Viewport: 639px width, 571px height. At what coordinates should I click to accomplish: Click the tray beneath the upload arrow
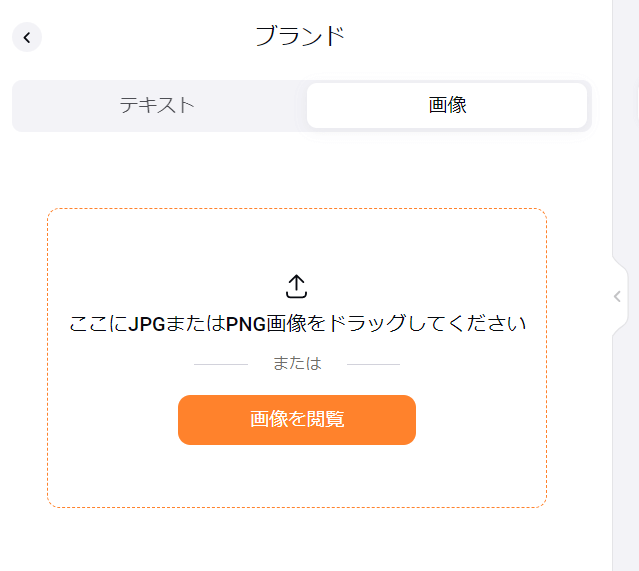(x=296, y=294)
